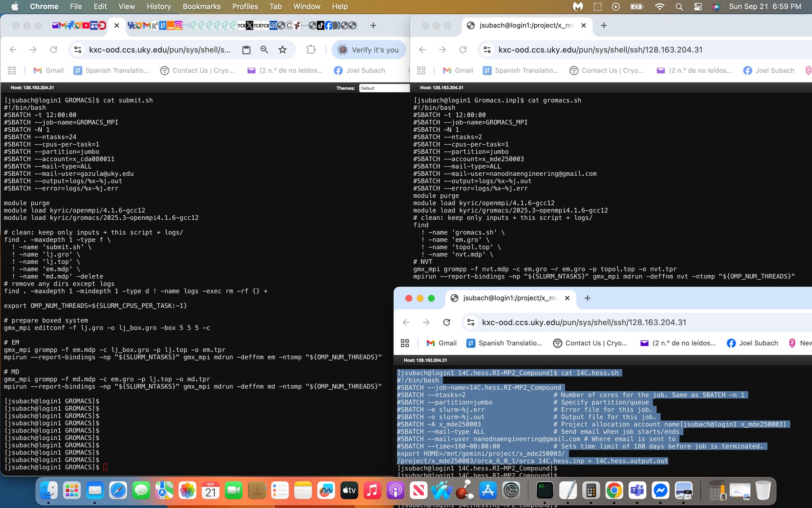Image resolution: width=812 pixels, height=508 pixels.
Task: Bookmark this page using the star icon
Action: (282, 50)
